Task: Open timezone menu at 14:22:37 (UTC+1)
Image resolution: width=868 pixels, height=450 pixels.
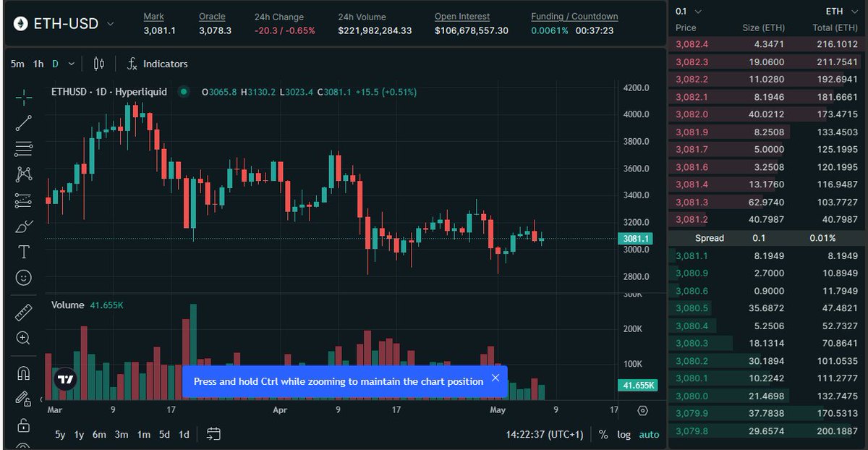Action: click(545, 435)
